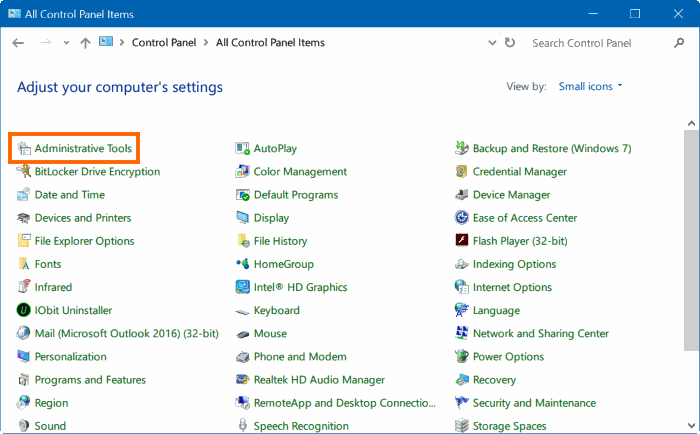The image size is (700, 434).
Task: Open Ease of Access Center icon
Action: point(462,218)
